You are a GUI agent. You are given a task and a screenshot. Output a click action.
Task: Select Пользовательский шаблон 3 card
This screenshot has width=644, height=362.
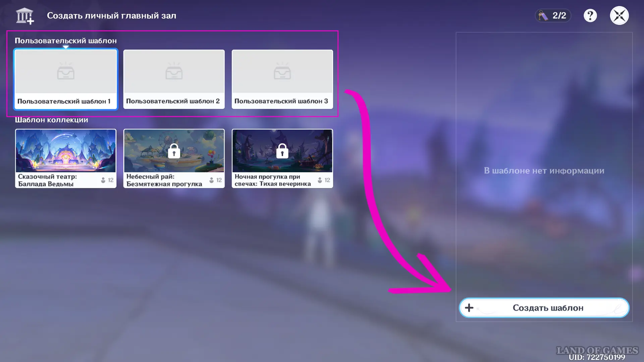click(282, 79)
